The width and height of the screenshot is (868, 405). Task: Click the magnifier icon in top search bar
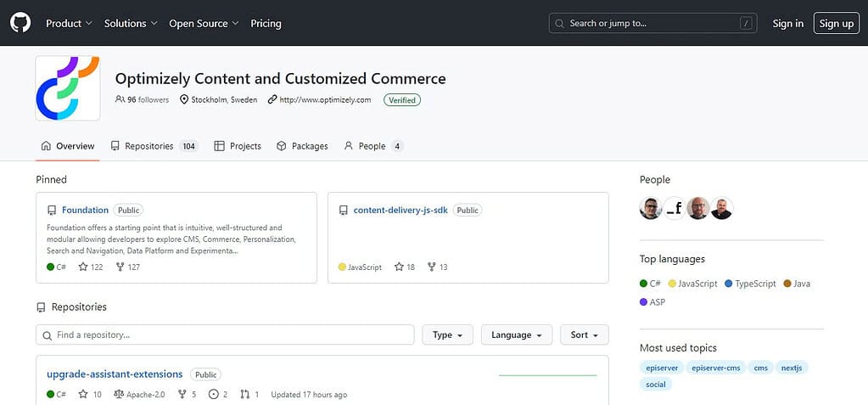point(560,23)
